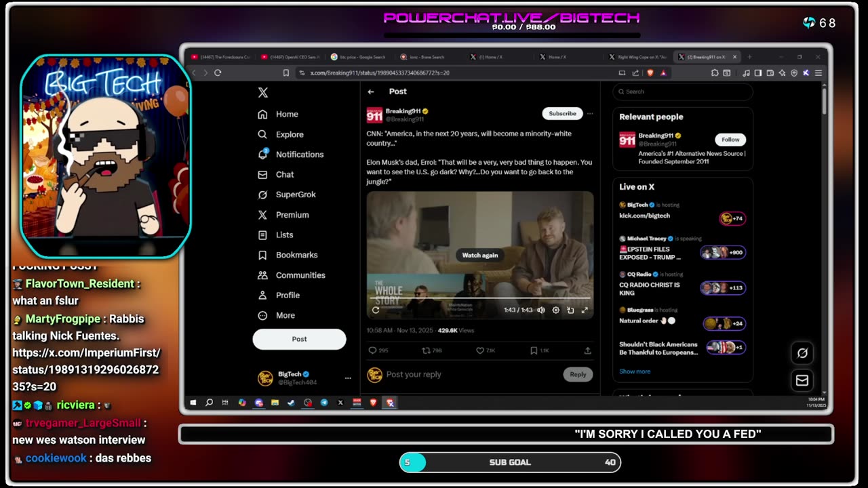Expand the More menu in the sidebar

pyautogui.click(x=277, y=315)
